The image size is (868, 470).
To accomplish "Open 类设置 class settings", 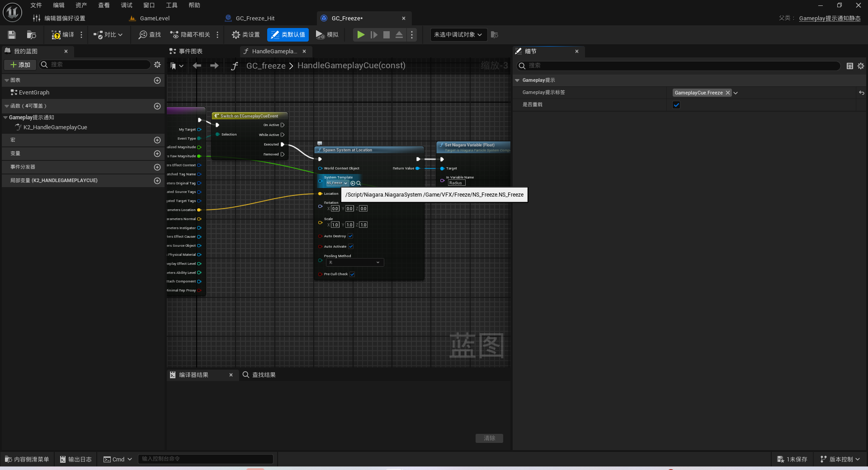I will 245,35.
